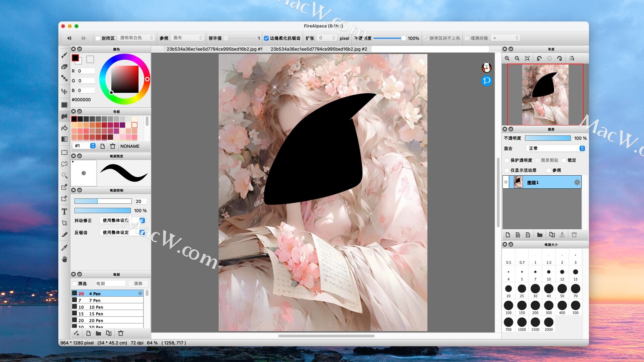Select the Bucket fill tool
Screen dimensions: 644x362
[64, 128]
